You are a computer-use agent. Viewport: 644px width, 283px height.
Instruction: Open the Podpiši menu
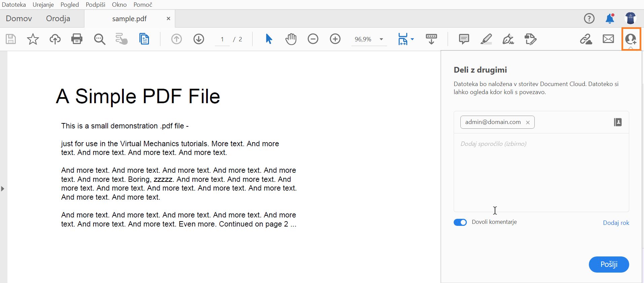[x=96, y=5]
